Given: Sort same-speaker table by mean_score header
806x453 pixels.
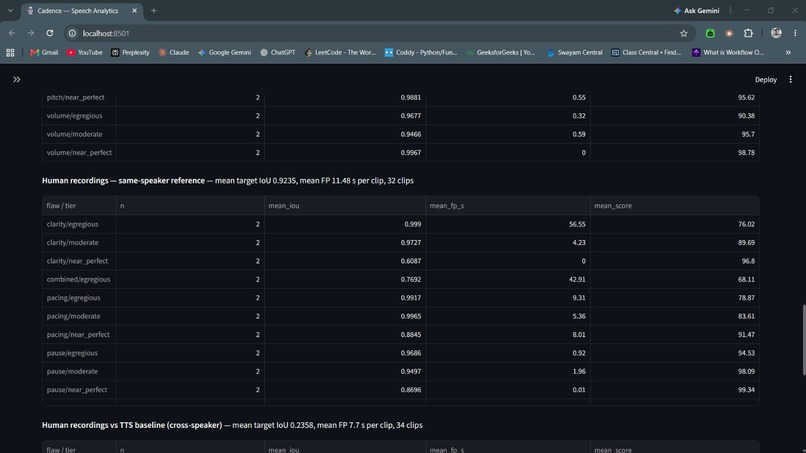Looking at the screenshot, I should (x=674, y=206).
